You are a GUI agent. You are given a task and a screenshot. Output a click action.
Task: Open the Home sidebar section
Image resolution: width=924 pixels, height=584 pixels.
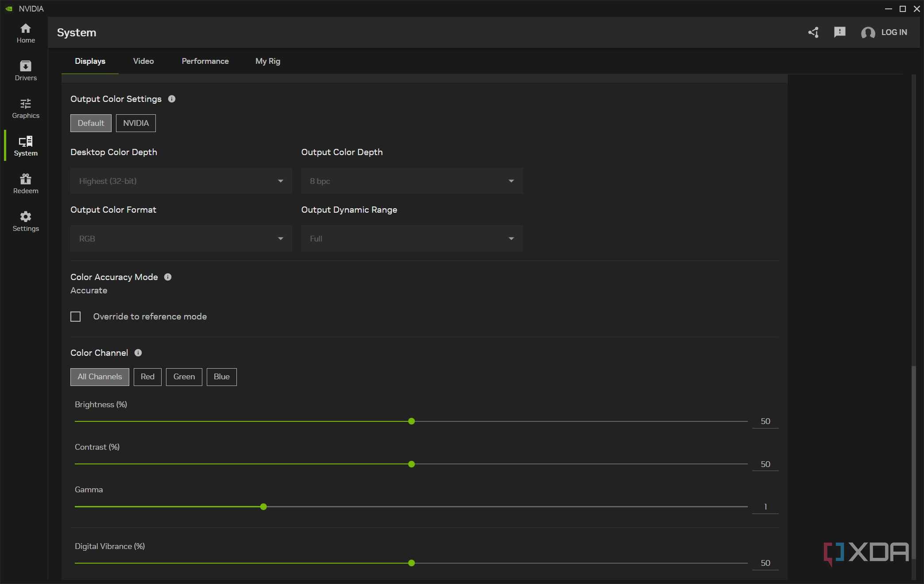(26, 33)
